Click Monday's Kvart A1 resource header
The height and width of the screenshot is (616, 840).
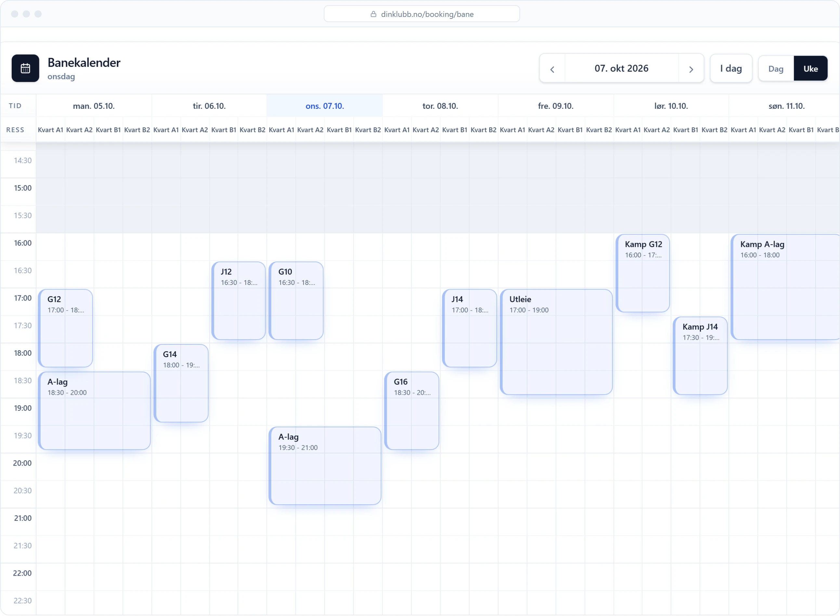click(x=50, y=130)
